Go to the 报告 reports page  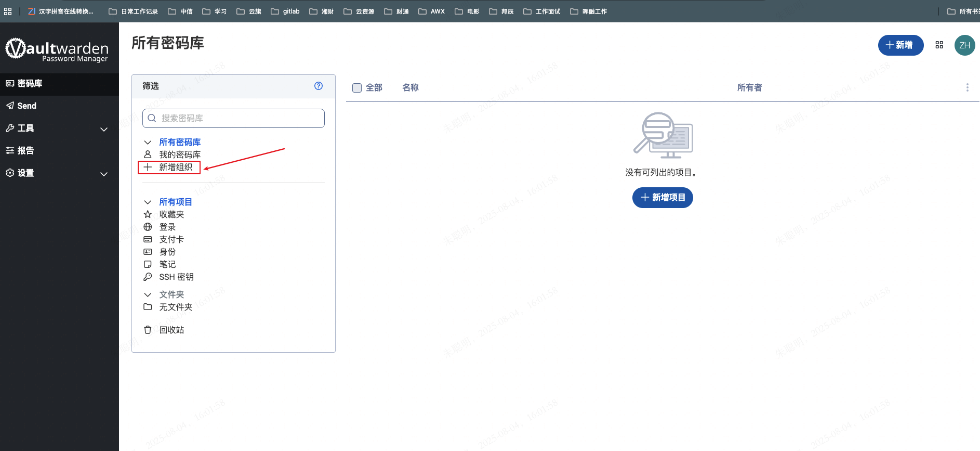pos(25,150)
